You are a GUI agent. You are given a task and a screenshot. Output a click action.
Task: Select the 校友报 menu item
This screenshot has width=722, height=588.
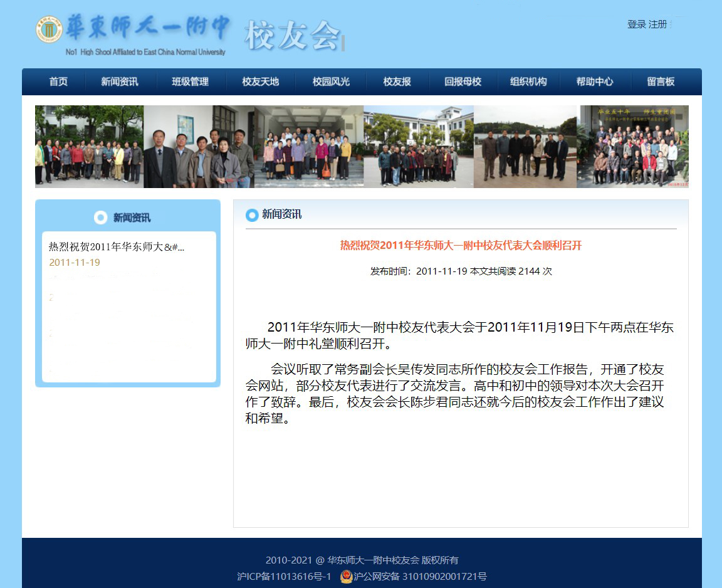397,82
